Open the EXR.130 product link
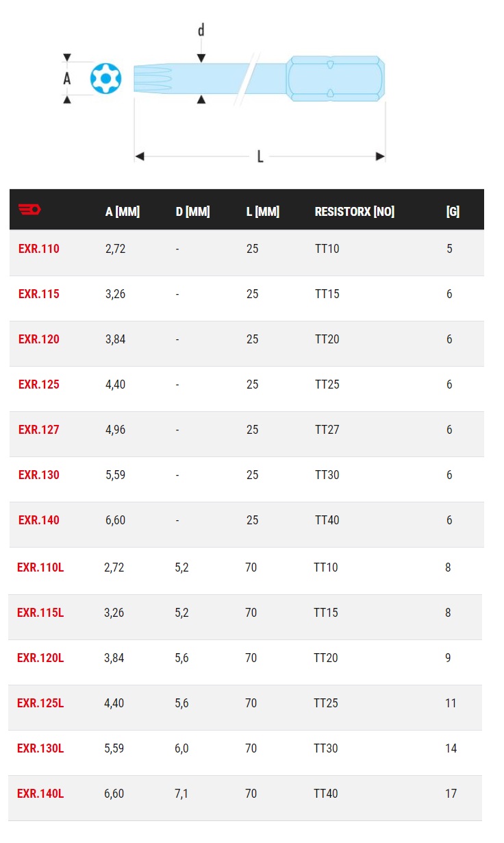The height and width of the screenshot is (843, 504). pyautogui.click(x=39, y=475)
